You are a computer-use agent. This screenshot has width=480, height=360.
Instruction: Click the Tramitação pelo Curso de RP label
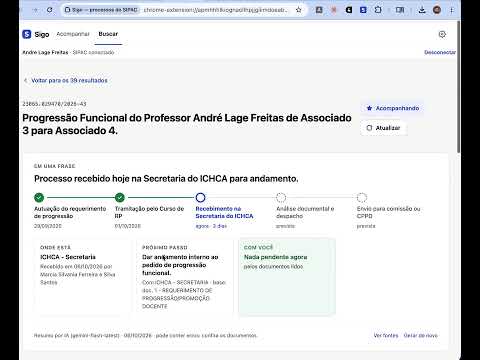[x=149, y=212]
